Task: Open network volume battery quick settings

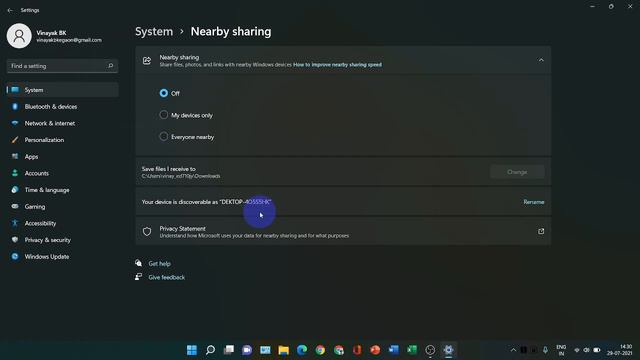Action: tap(587, 350)
